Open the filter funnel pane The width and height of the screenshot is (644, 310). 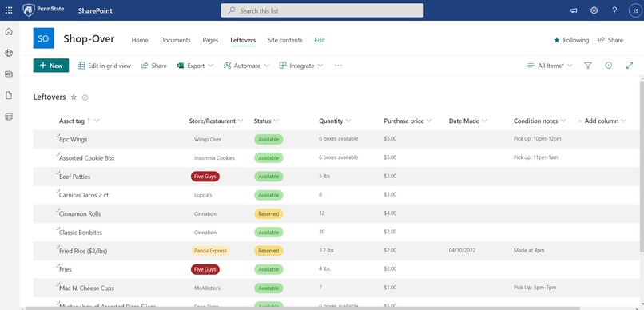588,66
